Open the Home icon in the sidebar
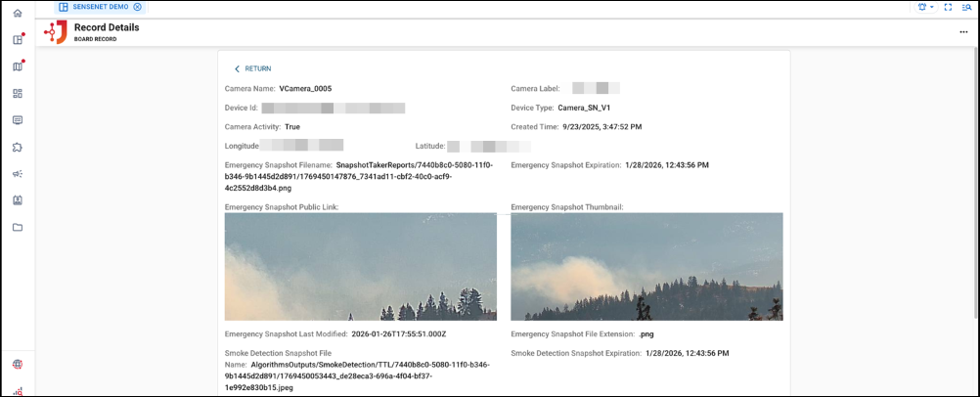The width and height of the screenshot is (980, 397). (x=18, y=13)
